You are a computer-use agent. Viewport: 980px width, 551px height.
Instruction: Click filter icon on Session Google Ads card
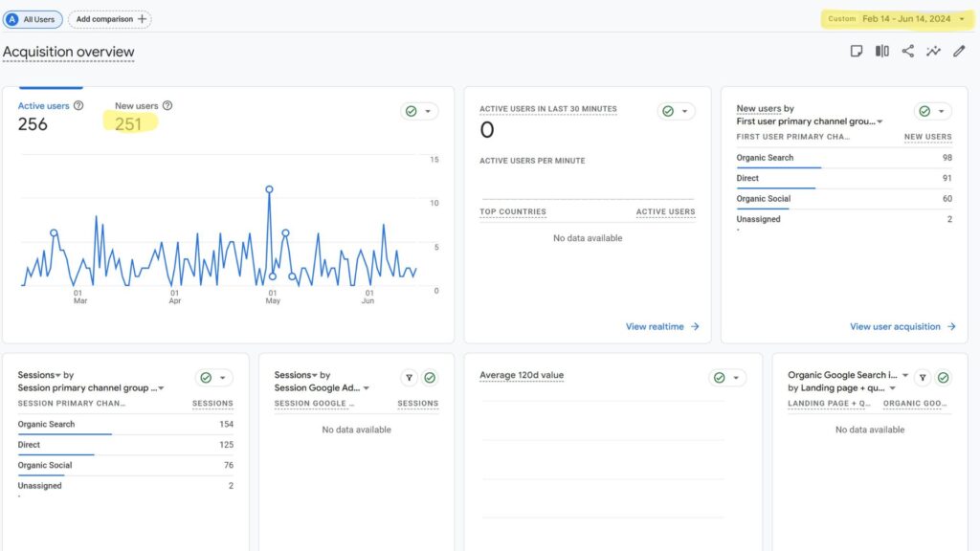point(409,377)
